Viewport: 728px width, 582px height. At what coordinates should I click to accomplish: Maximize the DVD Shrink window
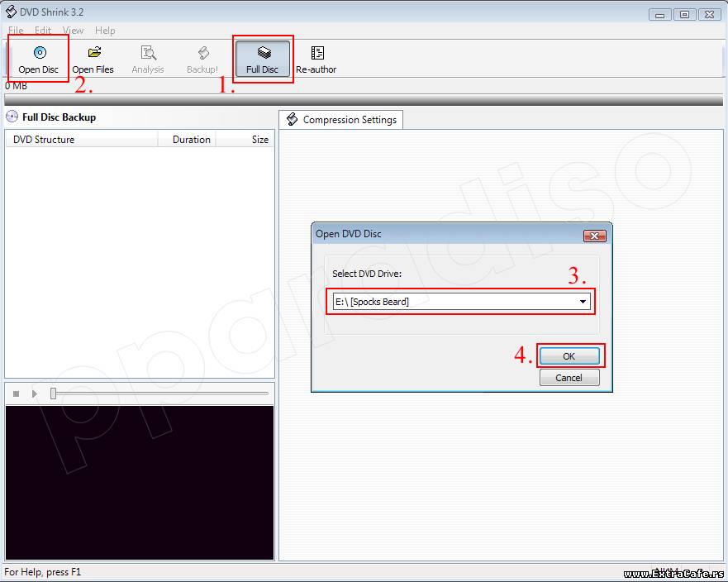coord(684,15)
